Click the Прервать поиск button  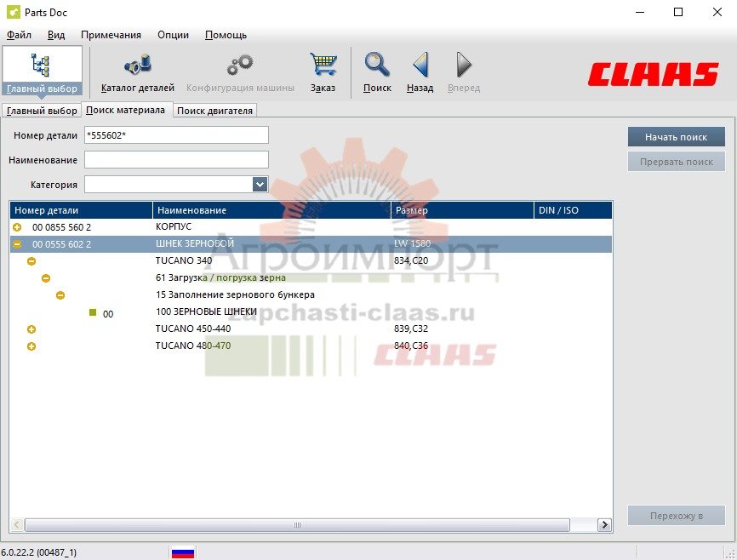pyautogui.click(x=676, y=162)
